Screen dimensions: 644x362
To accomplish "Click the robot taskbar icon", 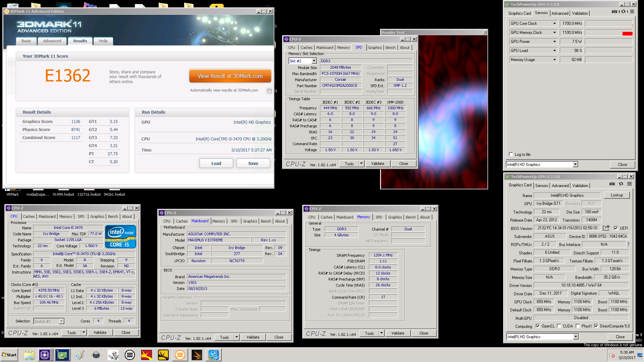I will [113, 355].
